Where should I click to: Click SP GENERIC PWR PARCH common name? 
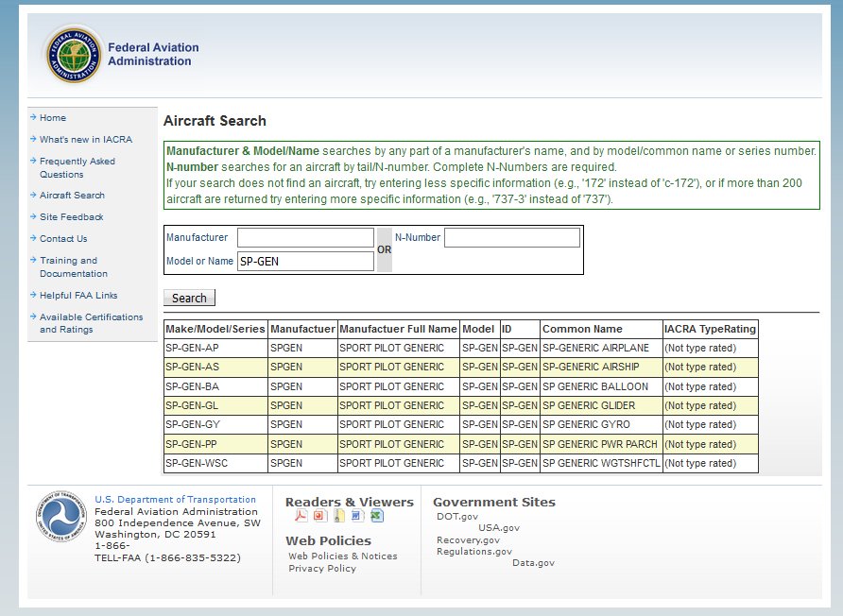pos(600,444)
